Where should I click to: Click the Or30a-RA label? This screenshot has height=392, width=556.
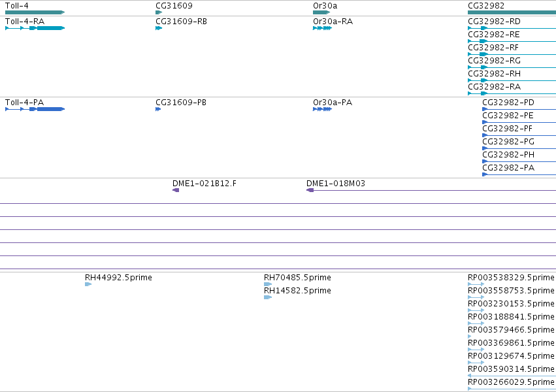coord(333,22)
